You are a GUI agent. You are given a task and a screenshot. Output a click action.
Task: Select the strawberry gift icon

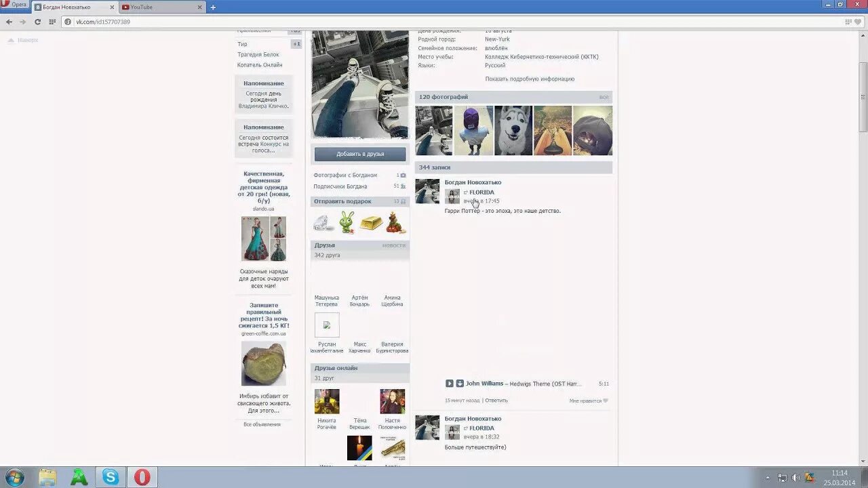pos(395,222)
